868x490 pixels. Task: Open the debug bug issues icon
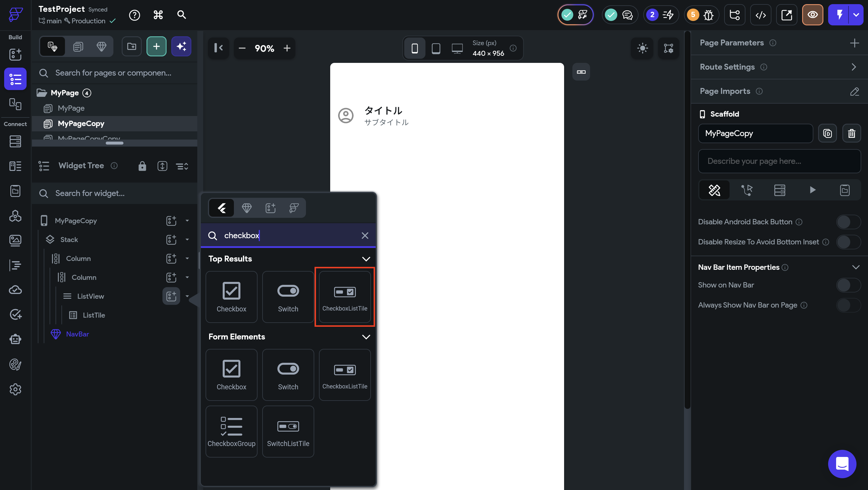click(708, 15)
